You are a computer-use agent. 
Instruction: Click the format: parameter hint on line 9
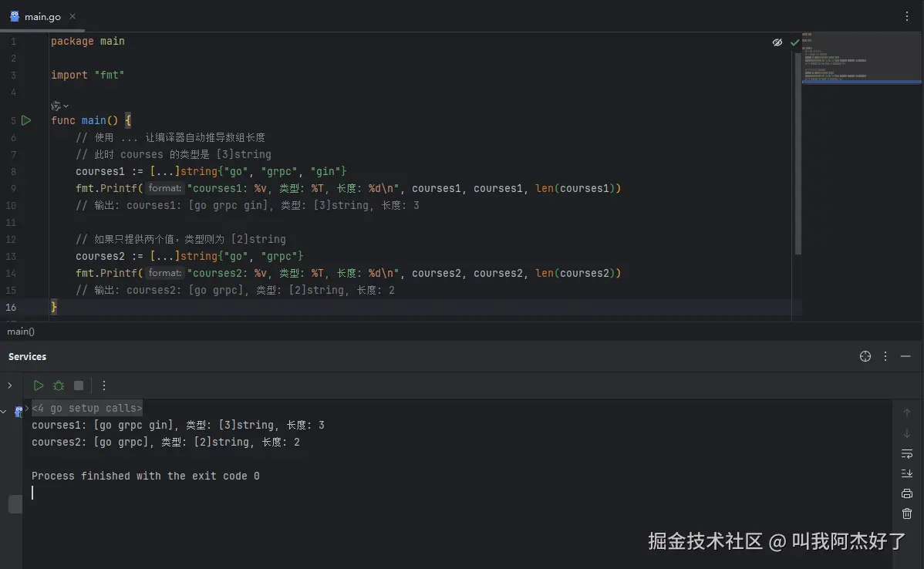tap(164, 188)
